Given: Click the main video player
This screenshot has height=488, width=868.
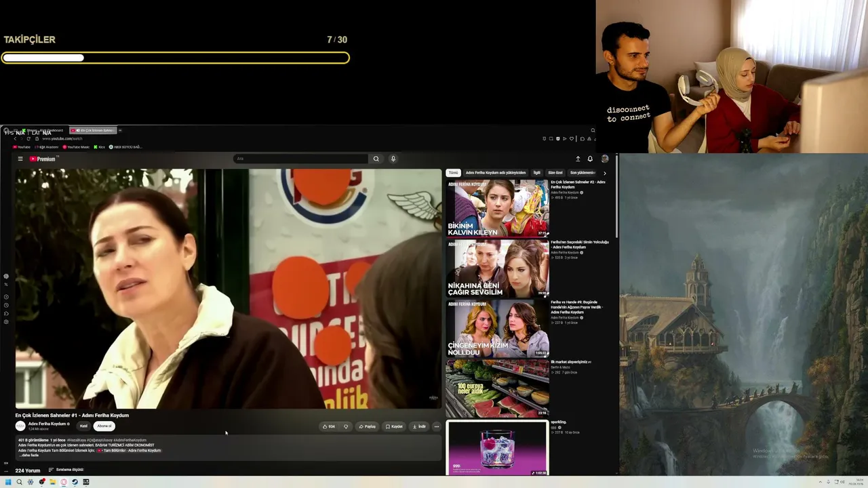Looking at the screenshot, I should coord(229,289).
